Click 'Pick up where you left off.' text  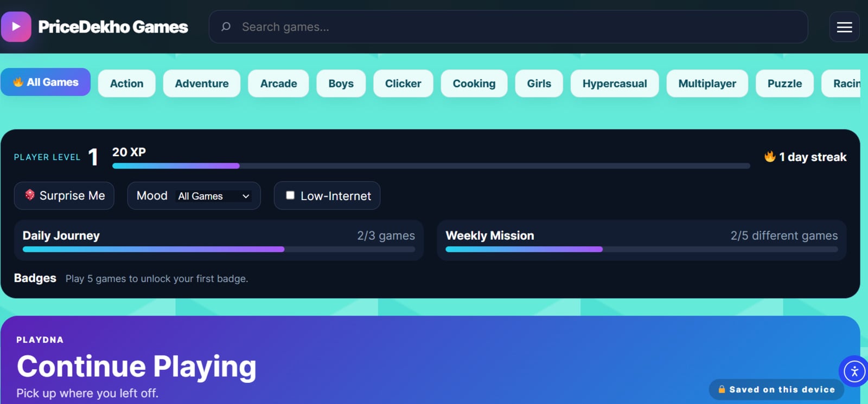(x=87, y=393)
